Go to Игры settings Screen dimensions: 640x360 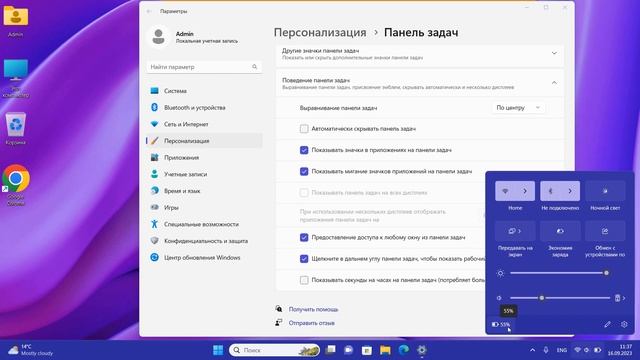(204, 207)
